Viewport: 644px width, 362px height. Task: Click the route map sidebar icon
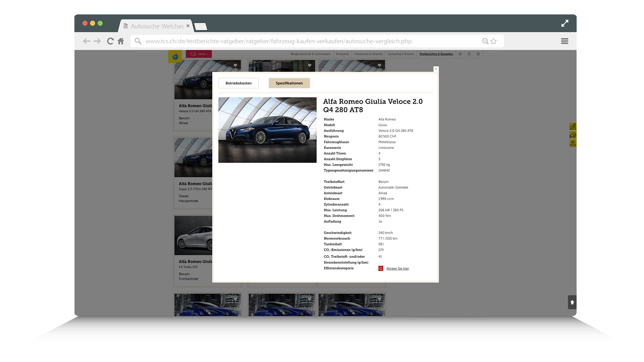click(573, 126)
